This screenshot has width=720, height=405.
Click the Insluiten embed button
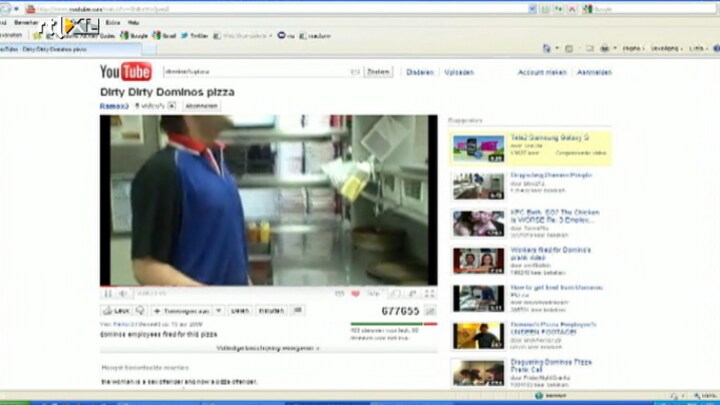271,311
